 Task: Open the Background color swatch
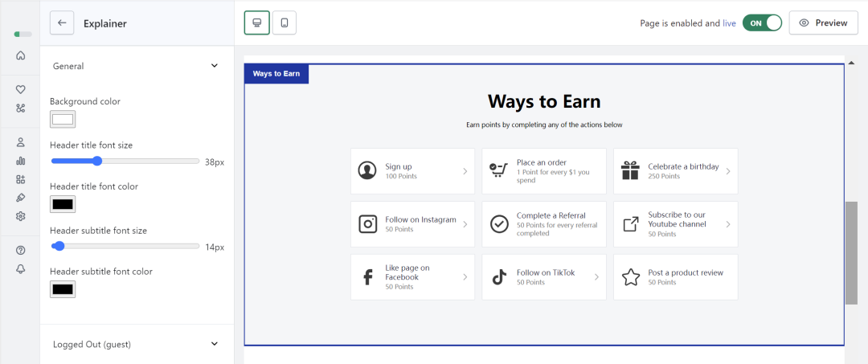click(x=63, y=120)
